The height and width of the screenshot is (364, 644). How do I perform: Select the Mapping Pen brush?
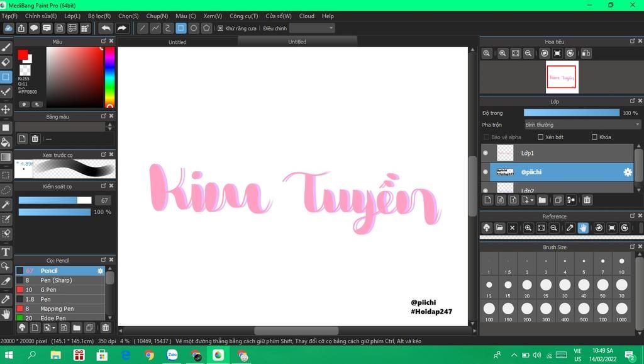(60, 309)
